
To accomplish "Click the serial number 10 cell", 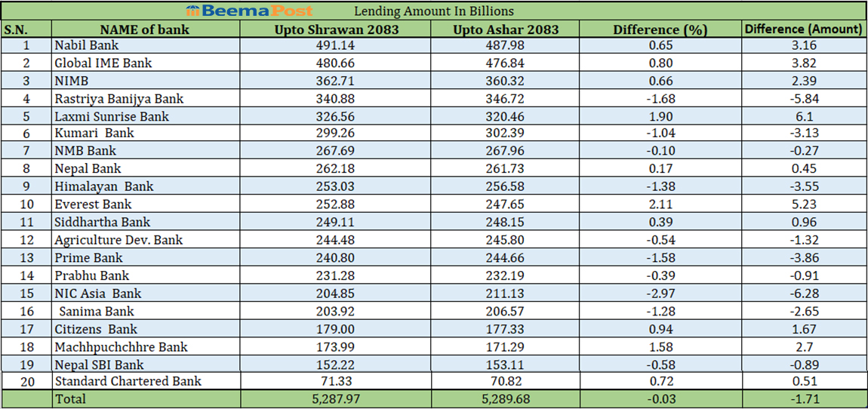I will tap(26, 204).
